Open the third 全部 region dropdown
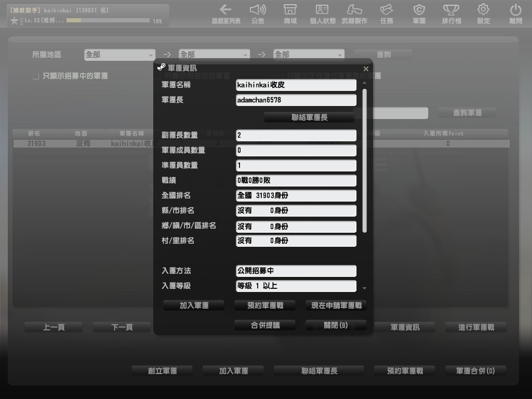The width and height of the screenshot is (532, 399). tap(309, 55)
